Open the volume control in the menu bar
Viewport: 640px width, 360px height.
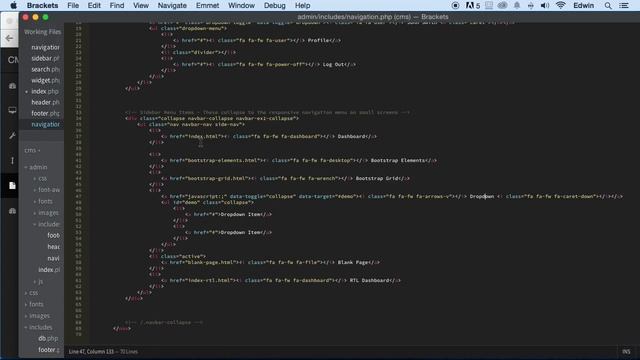[x=544, y=5]
